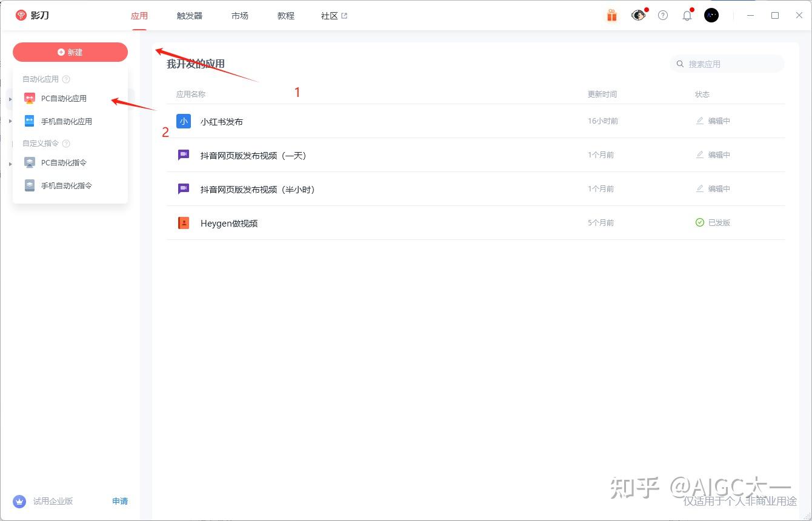Expand the first sidebar tree arrow
This screenshot has height=521, width=812.
pyautogui.click(x=10, y=99)
